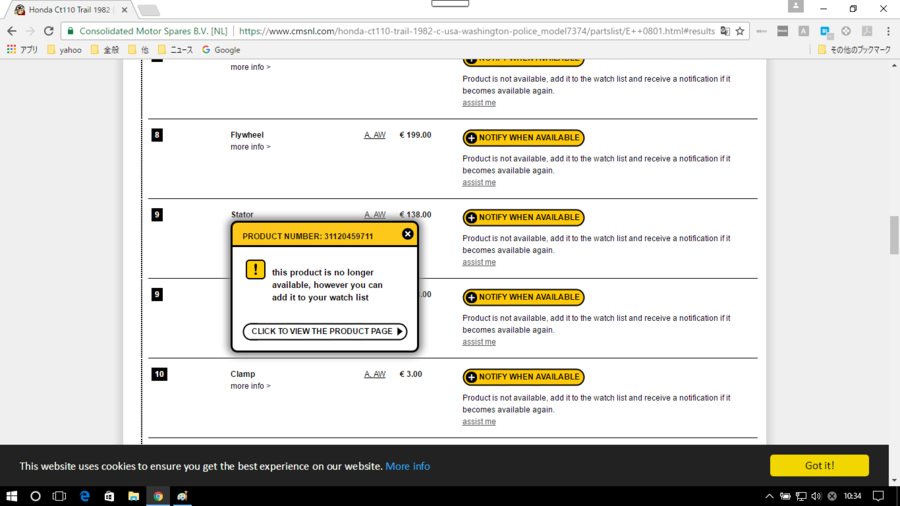The width and height of the screenshot is (900, 506).
Task: Show hidden system tray icons
Action: pyautogui.click(x=769, y=496)
